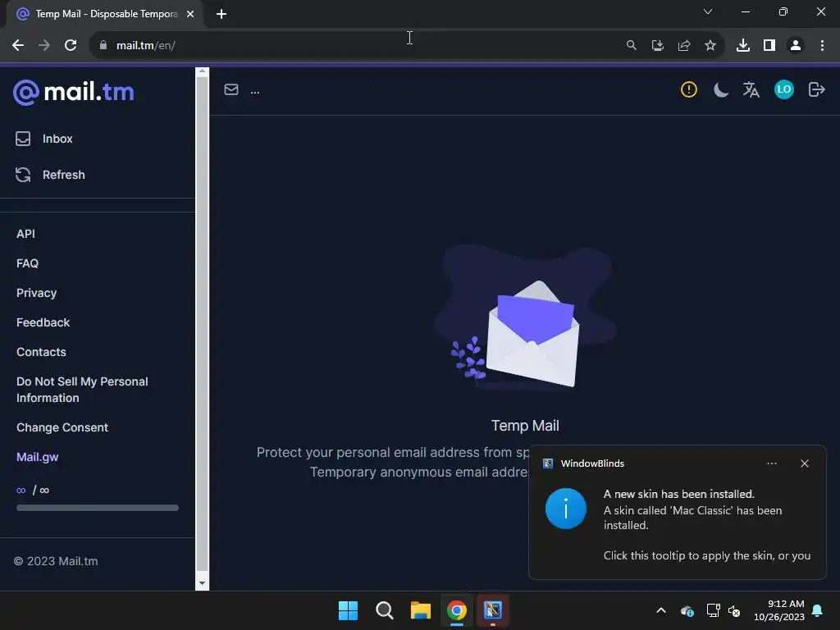Go forward in browser history
Viewport: 840px width, 630px height.
[44, 46]
